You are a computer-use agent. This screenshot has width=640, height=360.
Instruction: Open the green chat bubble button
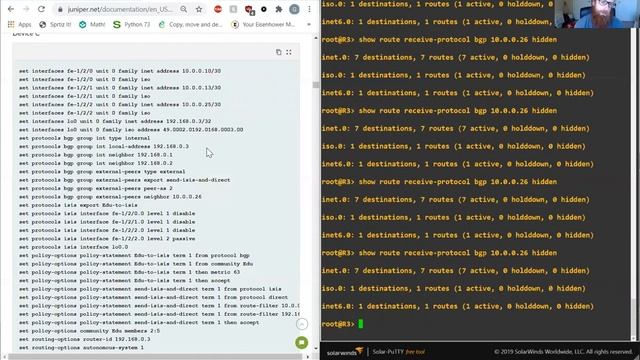[x=302, y=342]
